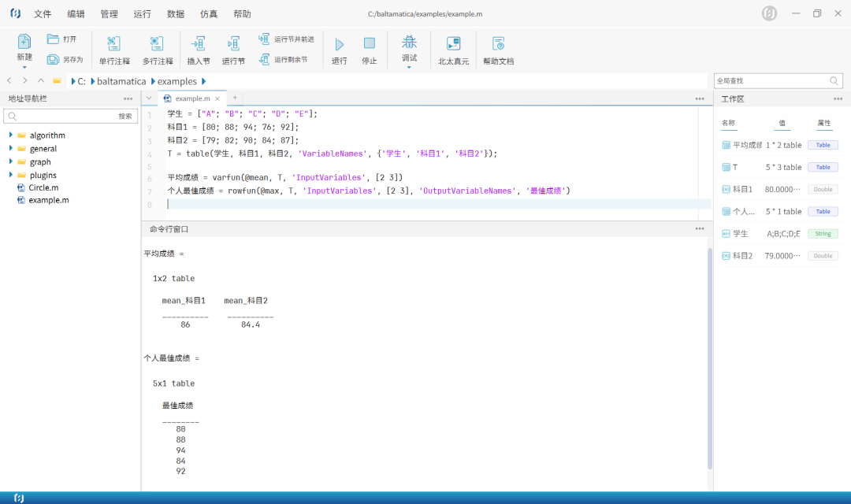Close the example.m editor tab
851x504 pixels.
pyautogui.click(x=217, y=98)
